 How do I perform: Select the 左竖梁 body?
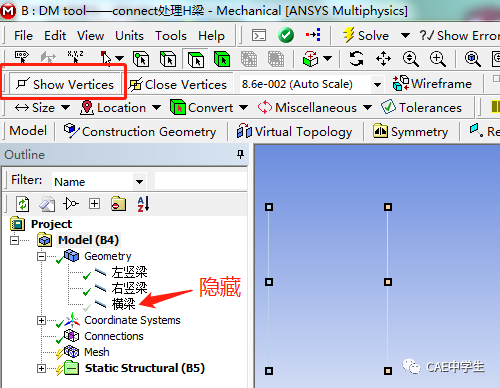129,272
